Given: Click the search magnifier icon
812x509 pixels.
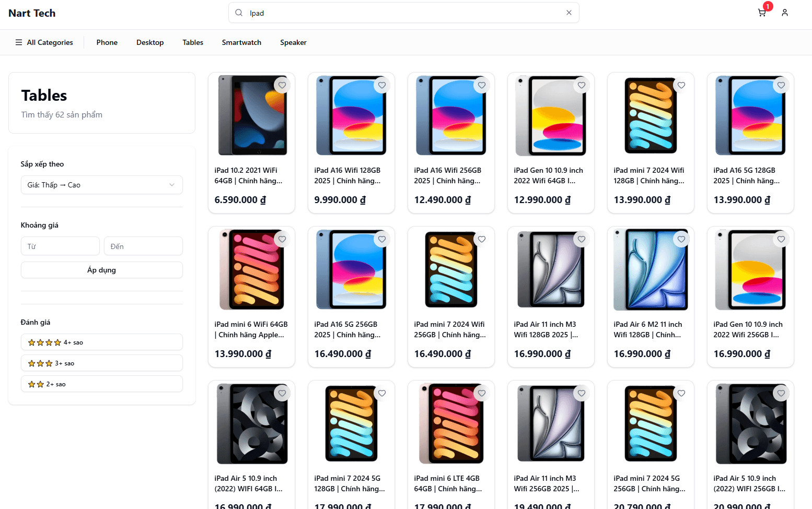Looking at the screenshot, I should pos(238,13).
